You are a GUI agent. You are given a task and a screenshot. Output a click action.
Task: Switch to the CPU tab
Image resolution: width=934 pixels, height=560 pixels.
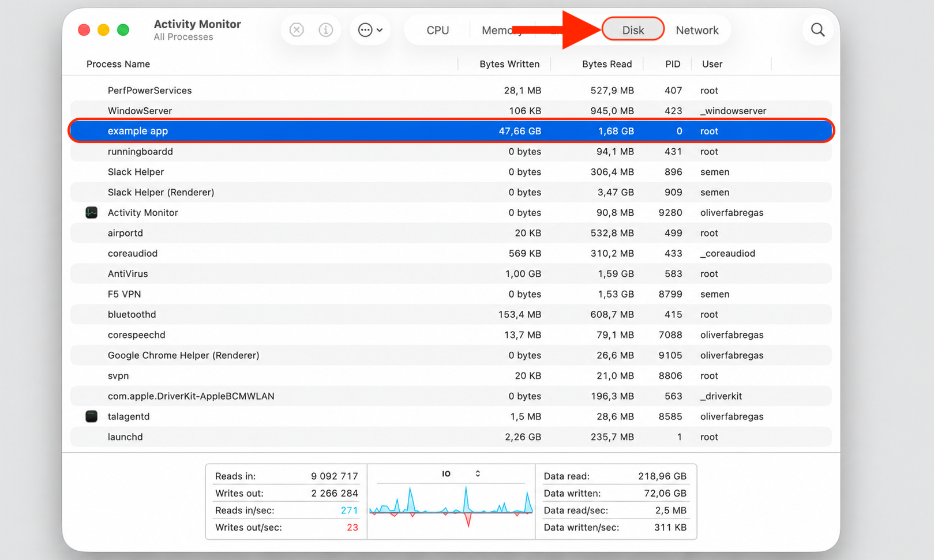(438, 31)
